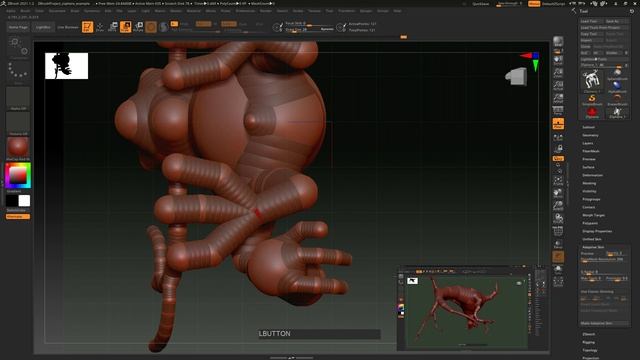This screenshot has width=640, height=360.
Task: Open the Render menu
Action: click(266, 11)
